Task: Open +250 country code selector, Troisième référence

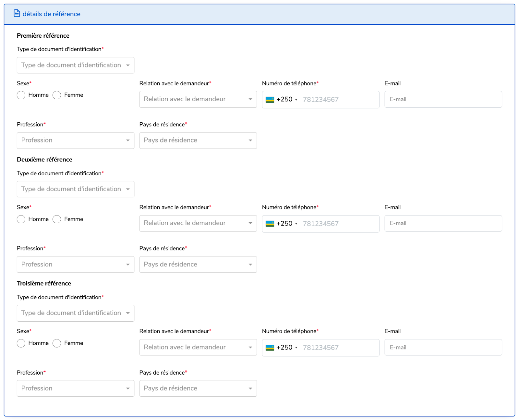Action: pos(282,348)
